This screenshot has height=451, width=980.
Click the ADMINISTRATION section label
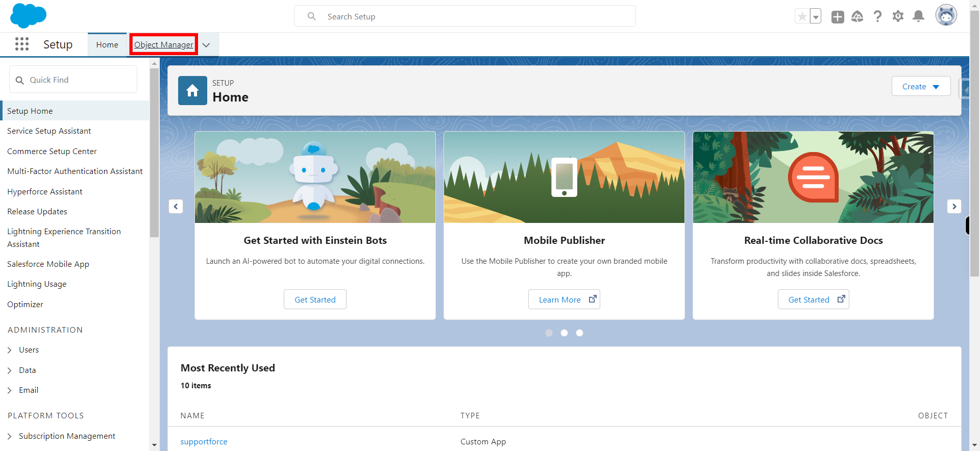click(x=45, y=330)
